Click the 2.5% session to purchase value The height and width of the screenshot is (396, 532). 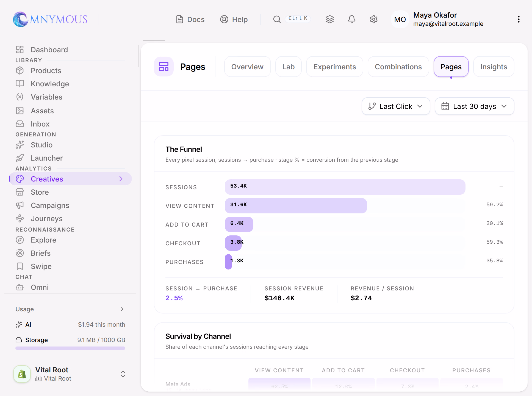pos(174,298)
